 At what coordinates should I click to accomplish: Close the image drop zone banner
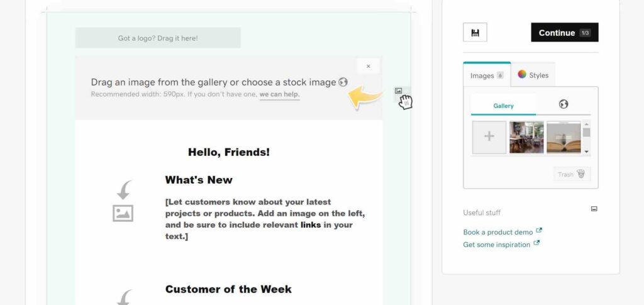click(368, 66)
